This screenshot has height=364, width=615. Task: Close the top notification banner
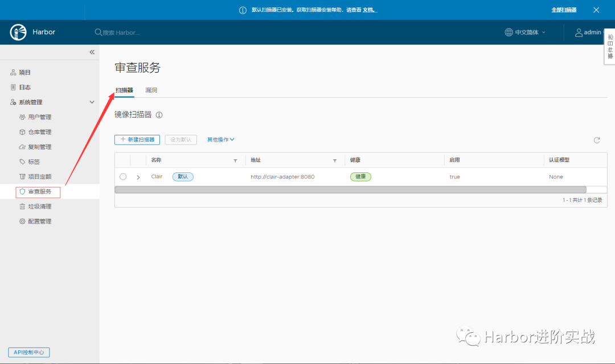(596, 10)
